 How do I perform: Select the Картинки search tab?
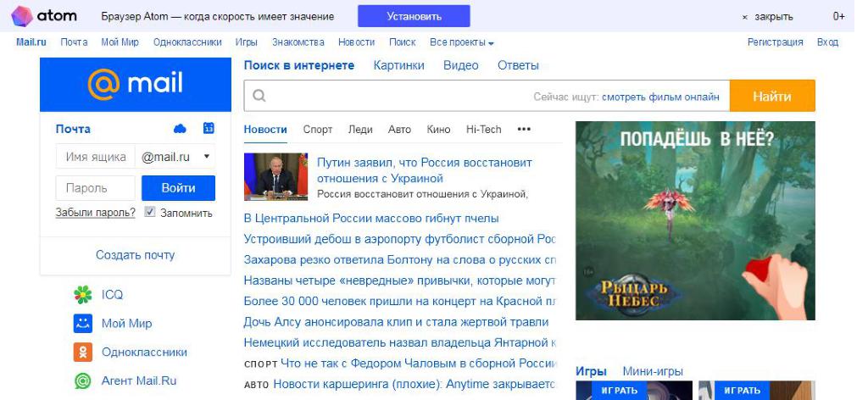pos(399,65)
